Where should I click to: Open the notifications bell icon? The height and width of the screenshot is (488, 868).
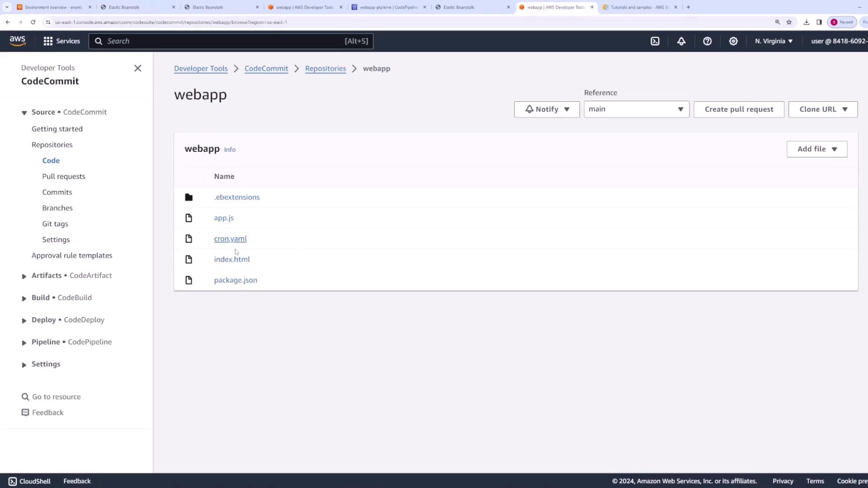681,41
